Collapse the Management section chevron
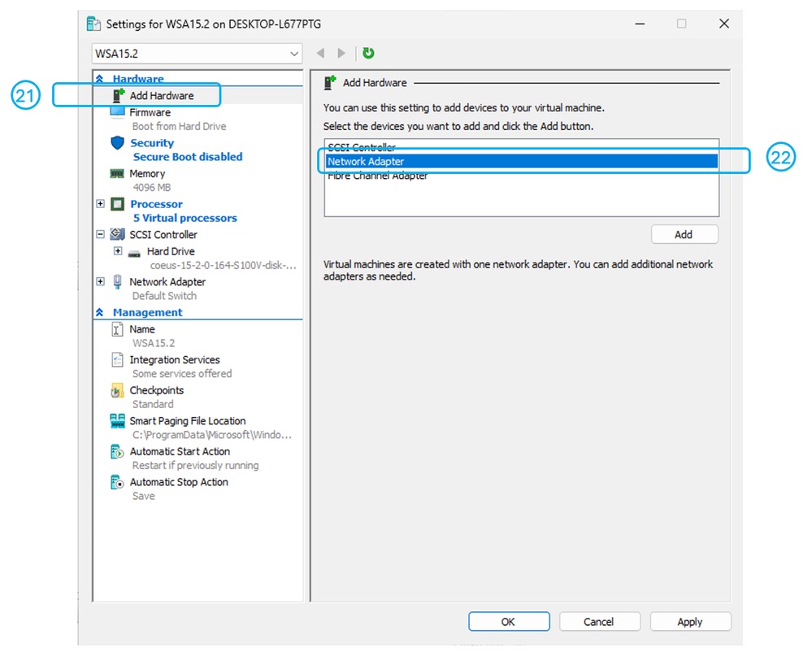Screen dimensions: 812x656 100,312
